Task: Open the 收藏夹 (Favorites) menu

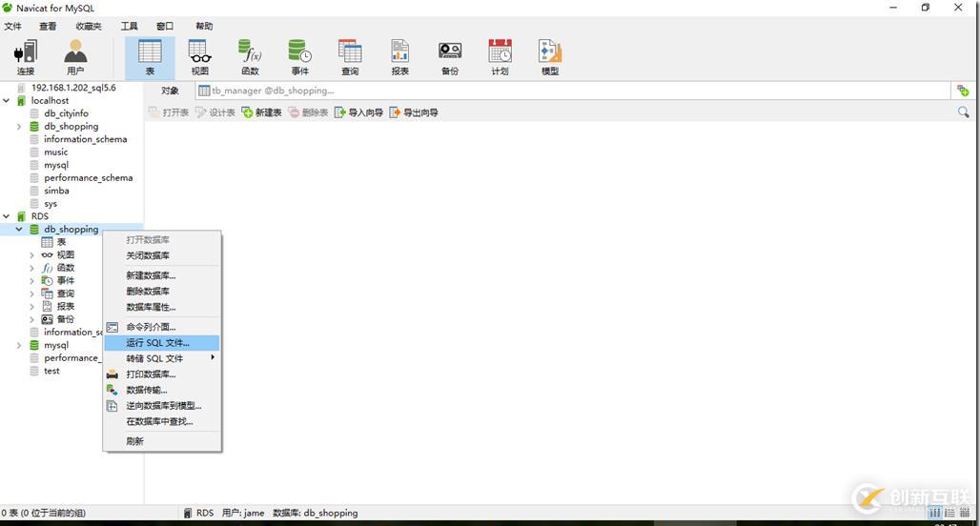Action: click(88, 27)
